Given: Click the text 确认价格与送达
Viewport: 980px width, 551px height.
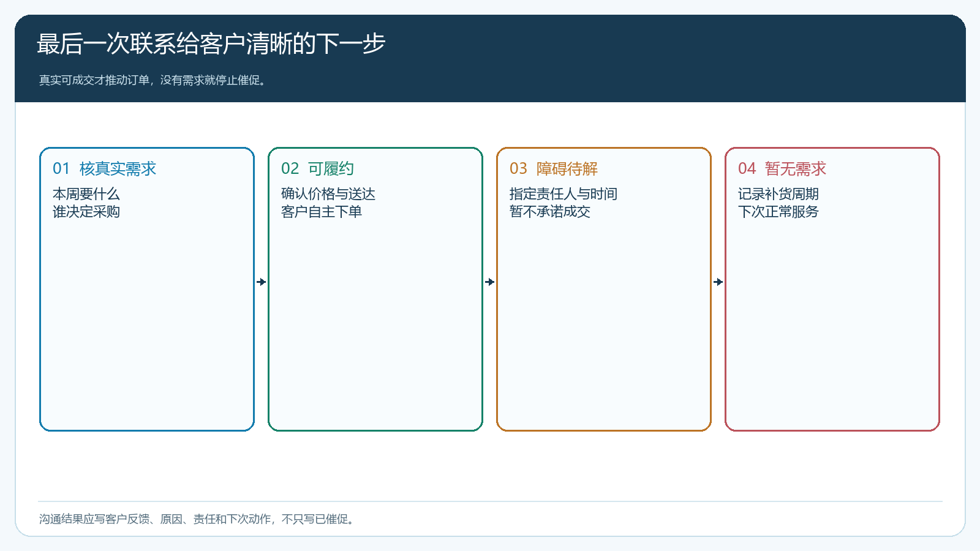Looking at the screenshot, I should click(328, 194).
